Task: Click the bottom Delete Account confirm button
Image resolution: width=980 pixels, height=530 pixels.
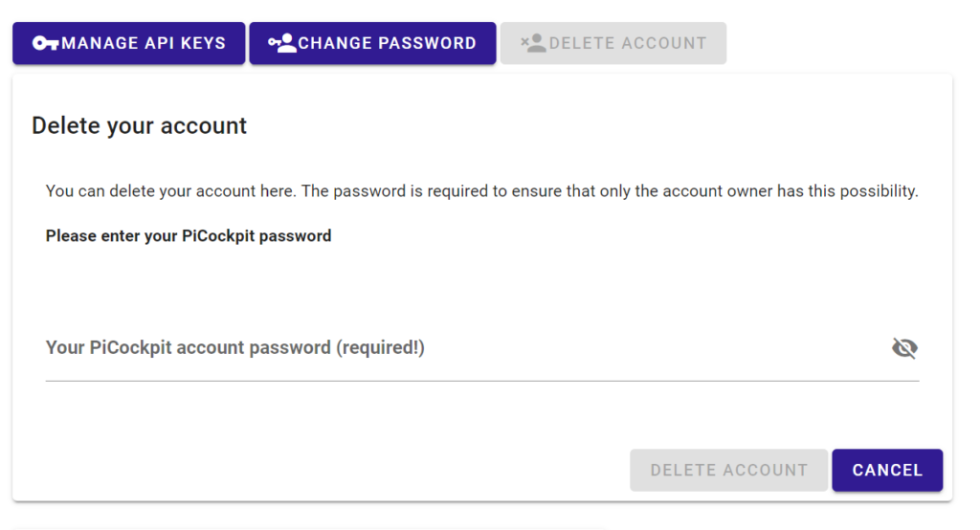Action: (x=728, y=470)
